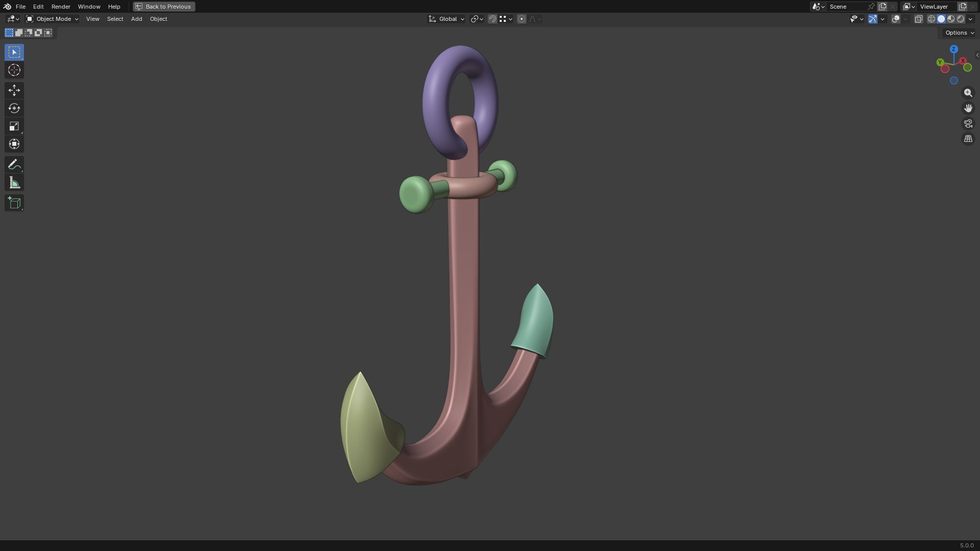
Task: Switch to Rendered viewport shading
Action: 961,19
